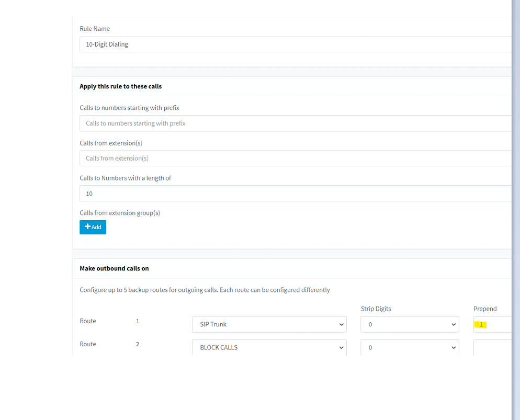Expand the Route 2 Strip Digits dropdown
Image resolution: width=520 pixels, height=420 pixels.
(x=409, y=347)
